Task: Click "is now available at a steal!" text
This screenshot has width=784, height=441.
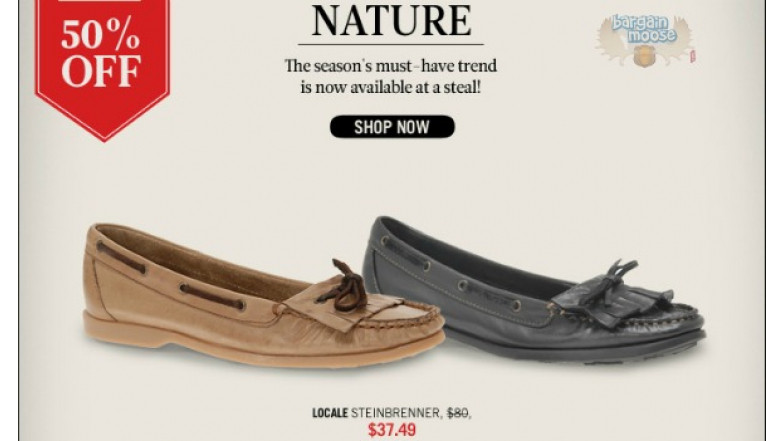Action: coord(390,88)
